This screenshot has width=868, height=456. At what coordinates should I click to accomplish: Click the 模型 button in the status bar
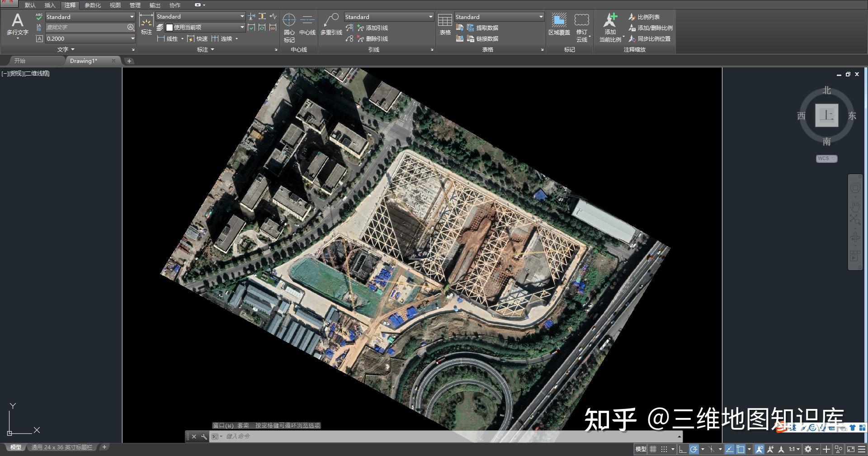(641, 449)
